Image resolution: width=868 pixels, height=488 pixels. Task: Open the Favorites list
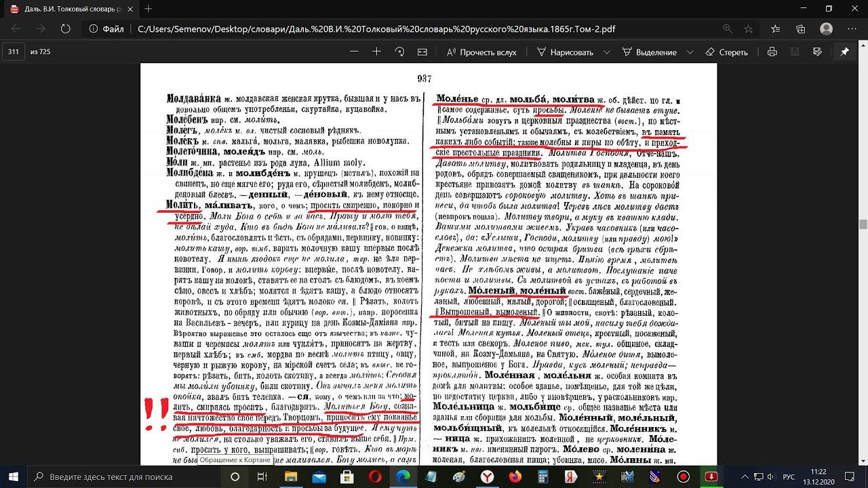(x=776, y=29)
